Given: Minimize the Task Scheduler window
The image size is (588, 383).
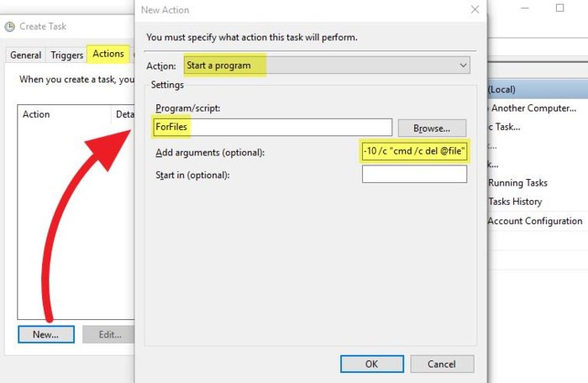Looking at the screenshot, I should point(525,8).
